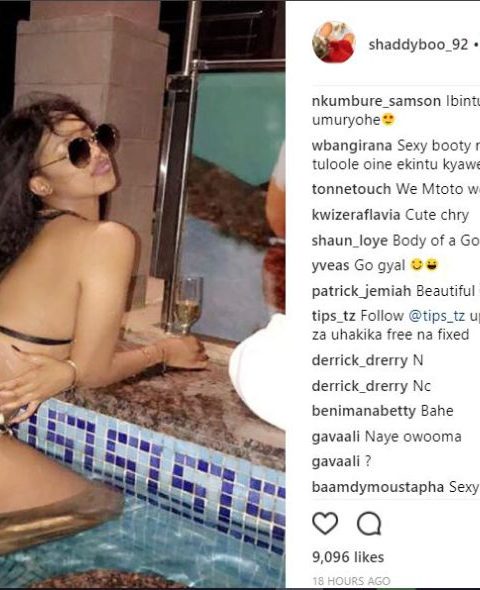Screen dimensions: 480x590
Task: Open kwizeraflavia commenter profile
Action: [356, 215]
